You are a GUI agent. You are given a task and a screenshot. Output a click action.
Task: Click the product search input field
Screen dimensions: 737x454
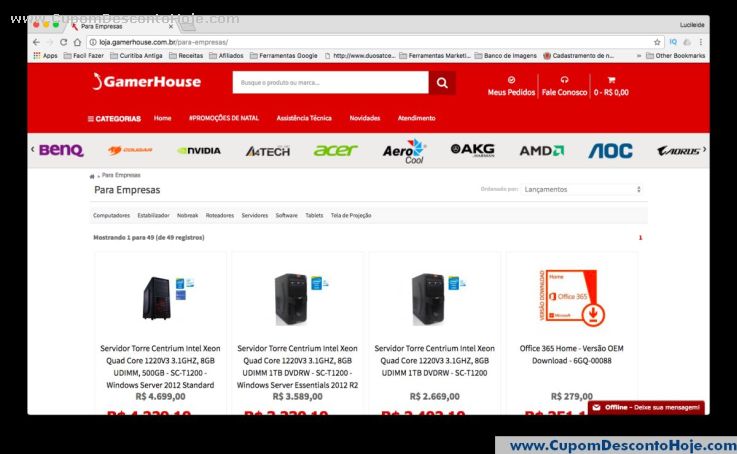click(x=330, y=83)
